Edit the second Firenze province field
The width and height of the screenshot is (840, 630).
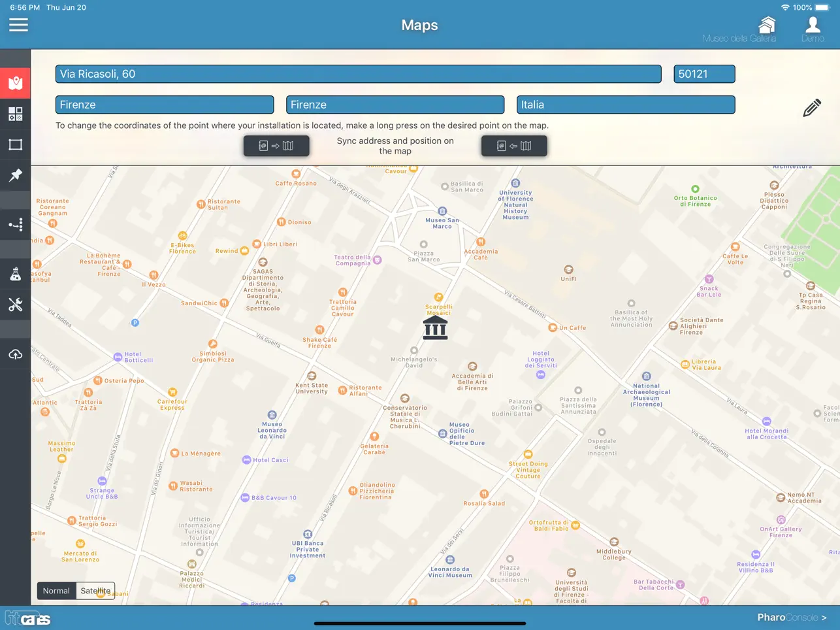point(395,105)
